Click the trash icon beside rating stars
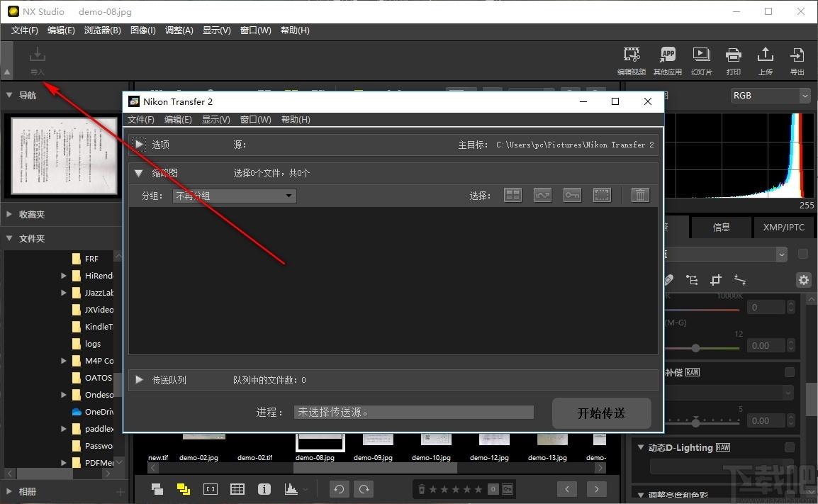Image resolution: width=818 pixels, height=504 pixels. (x=422, y=489)
